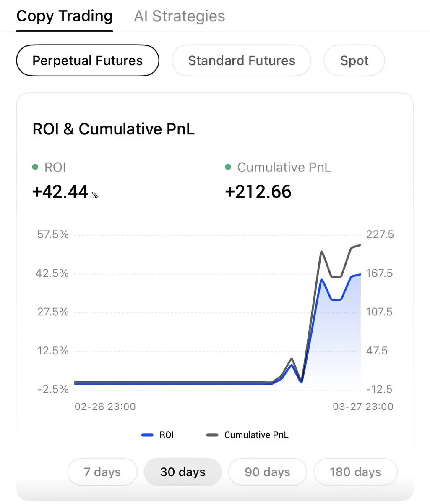The width and height of the screenshot is (430, 504).
Task: Switch to the Copy Trading tab
Action: 65,16
